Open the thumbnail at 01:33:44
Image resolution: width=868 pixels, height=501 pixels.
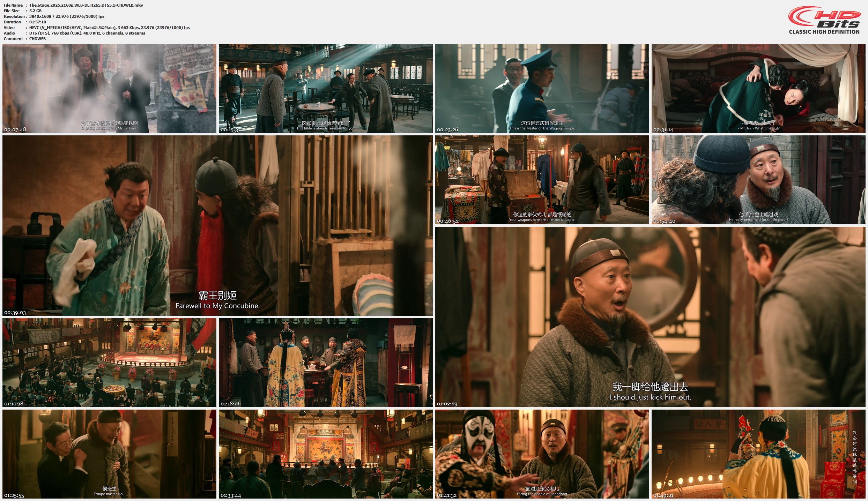(x=326, y=454)
